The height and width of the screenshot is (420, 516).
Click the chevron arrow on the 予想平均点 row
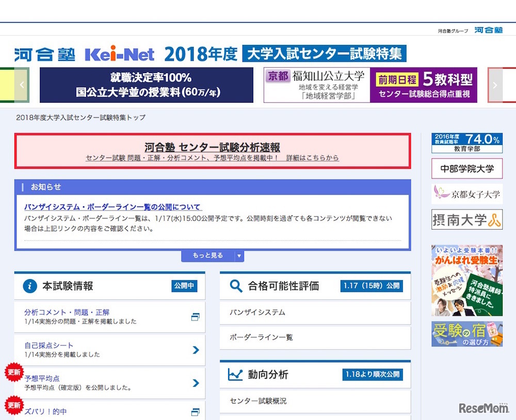point(196,383)
